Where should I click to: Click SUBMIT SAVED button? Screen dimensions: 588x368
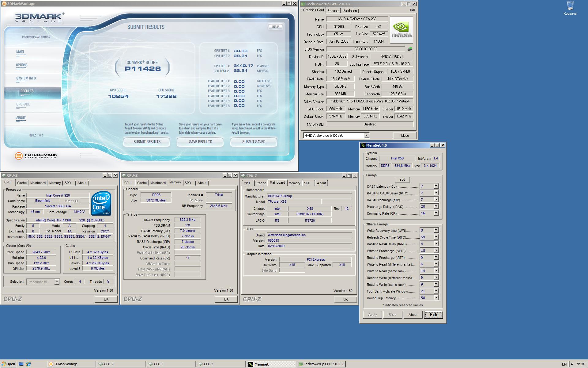[x=254, y=142]
